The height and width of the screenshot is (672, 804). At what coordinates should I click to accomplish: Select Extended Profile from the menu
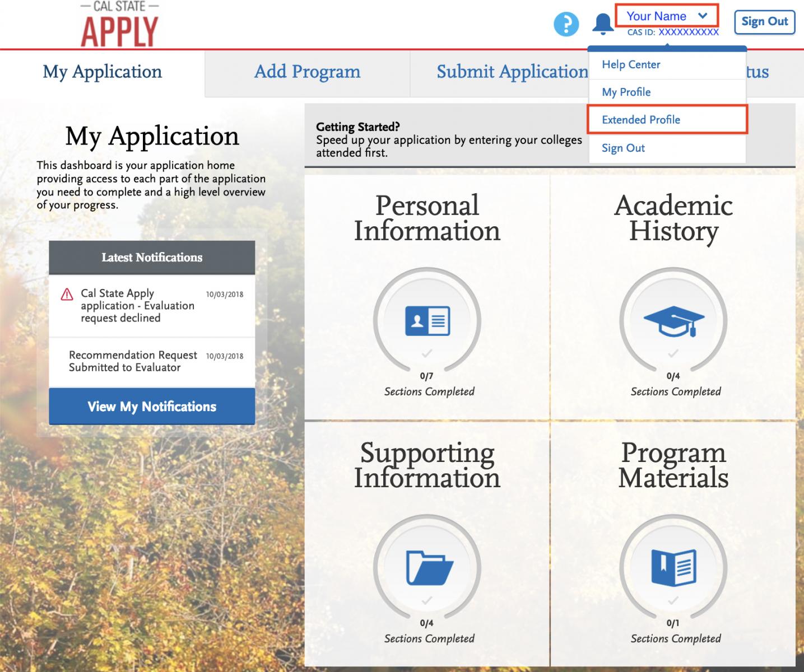(x=640, y=119)
